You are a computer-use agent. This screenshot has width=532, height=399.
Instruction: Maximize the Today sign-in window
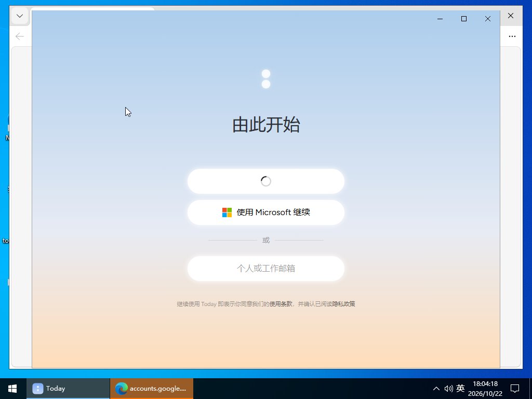(464, 19)
